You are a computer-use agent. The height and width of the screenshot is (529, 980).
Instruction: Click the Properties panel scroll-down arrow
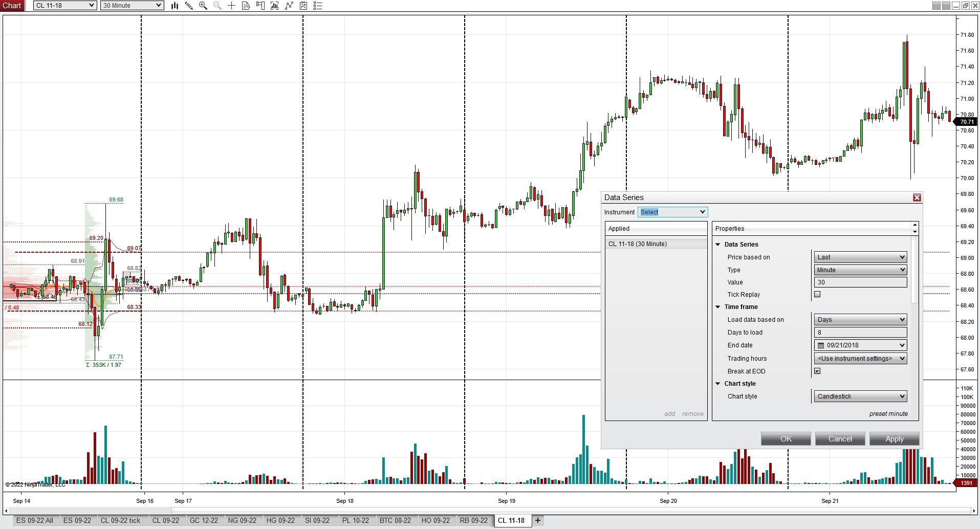click(915, 232)
